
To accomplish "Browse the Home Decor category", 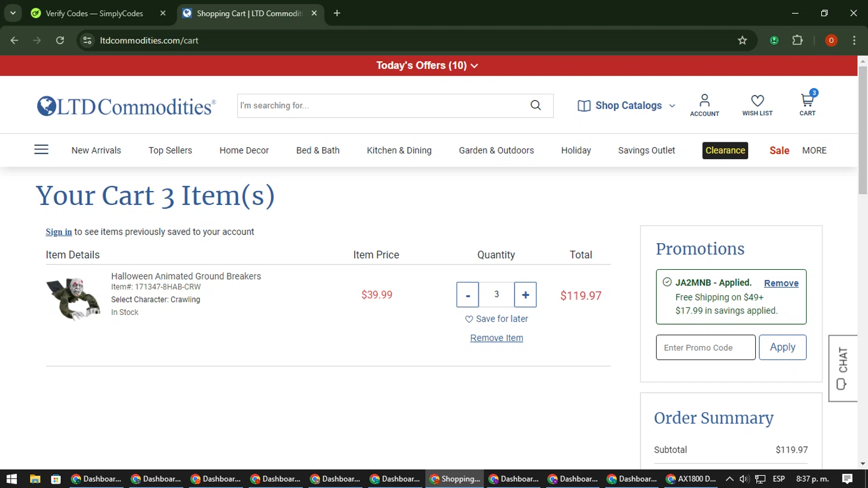I will [244, 151].
